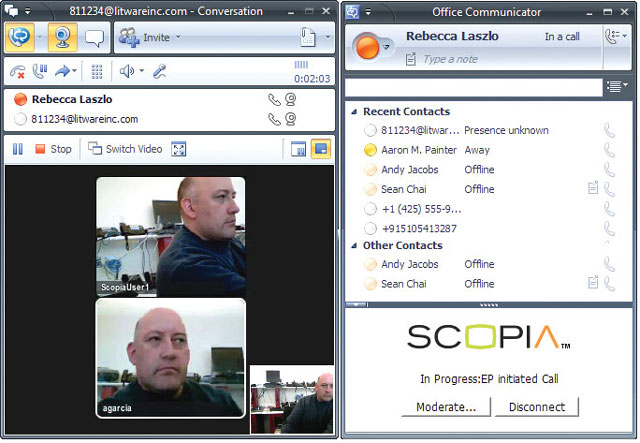Click the Invite button
This screenshot has width=640, height=443.
[x=144, y=37]
